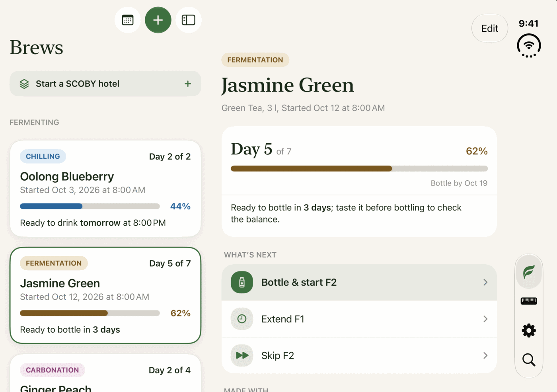Click the 44% value on Oolong Blueberry

pyautogui.click(x=180, y=206)
